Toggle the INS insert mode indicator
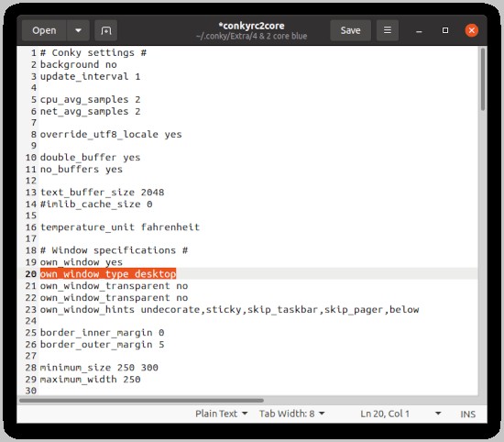 point(467,414)
